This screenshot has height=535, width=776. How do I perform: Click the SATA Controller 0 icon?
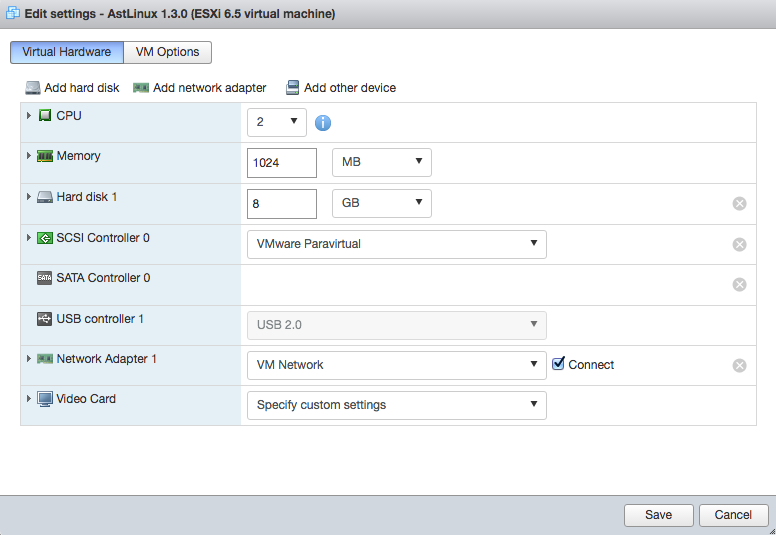45,278
